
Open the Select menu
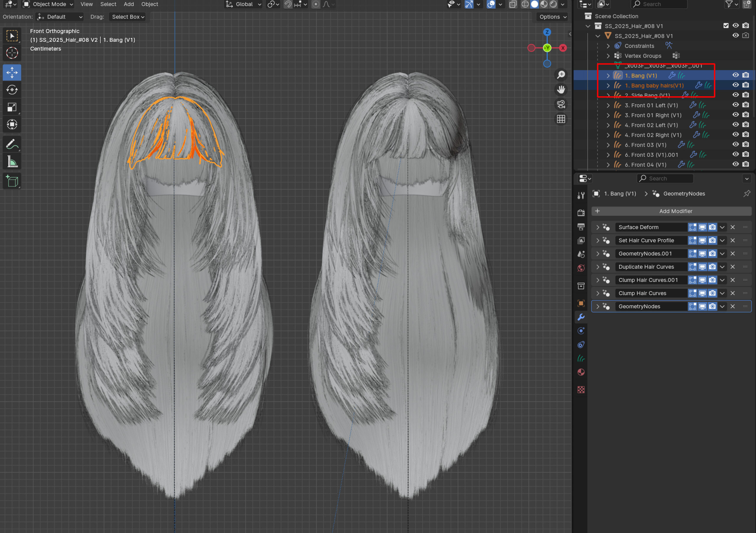click(108, 4)
